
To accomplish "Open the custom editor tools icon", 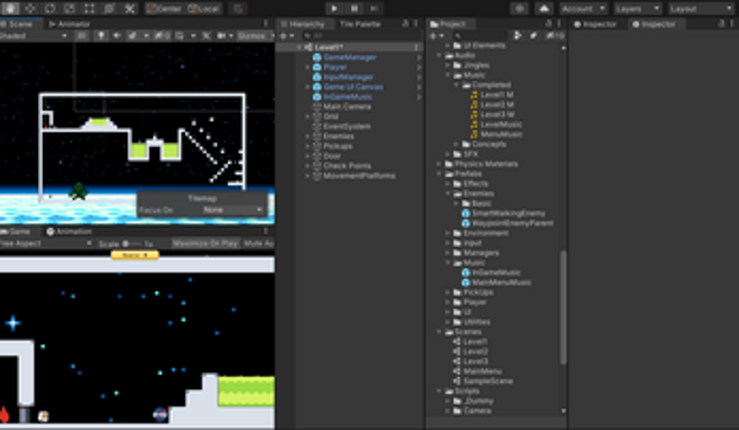I will tap(130, 8).
